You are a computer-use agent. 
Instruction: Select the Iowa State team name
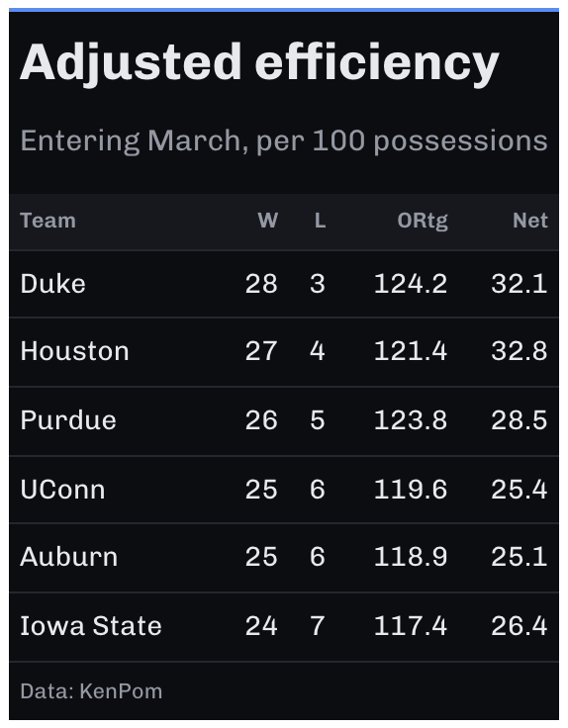[91, 625]
